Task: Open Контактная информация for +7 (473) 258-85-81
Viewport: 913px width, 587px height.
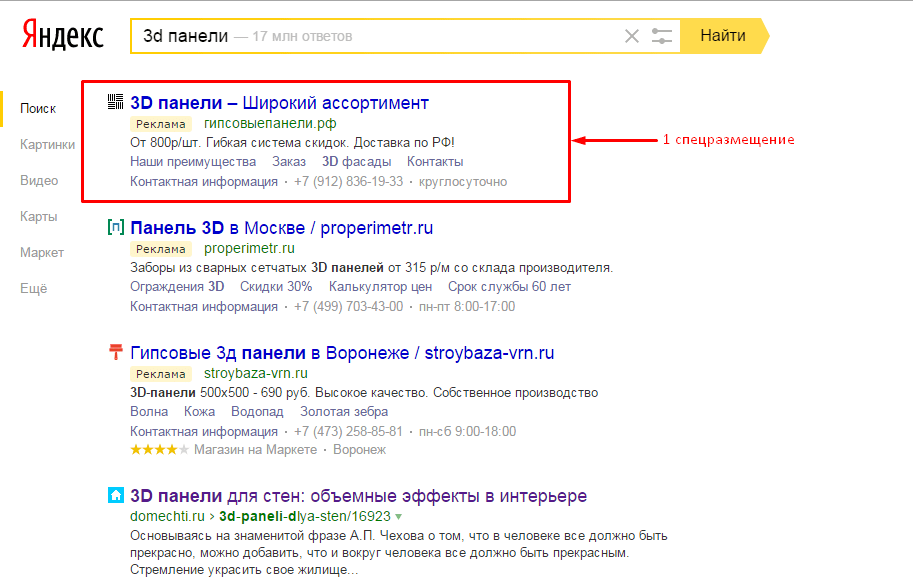Action: coord(204,432)
